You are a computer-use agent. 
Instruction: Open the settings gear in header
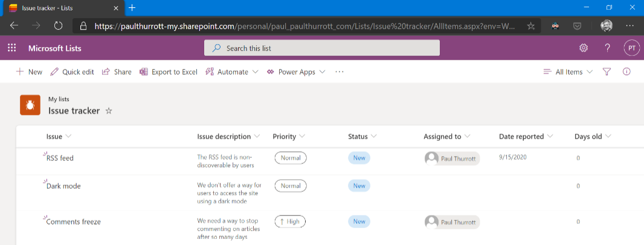[x=584, y=48]
